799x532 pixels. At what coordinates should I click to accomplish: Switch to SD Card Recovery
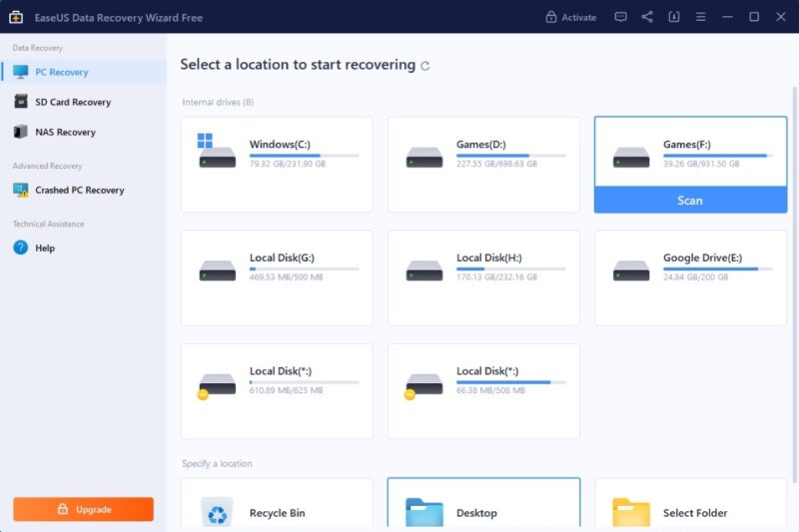pos(72,102)
